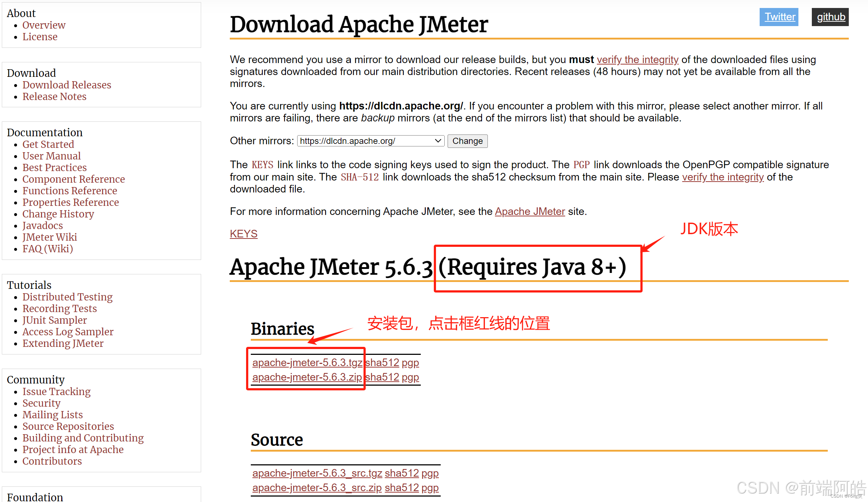Go to Download Releases in sidebar
This screenshot has width=868, height=502.
click(67, 85)
